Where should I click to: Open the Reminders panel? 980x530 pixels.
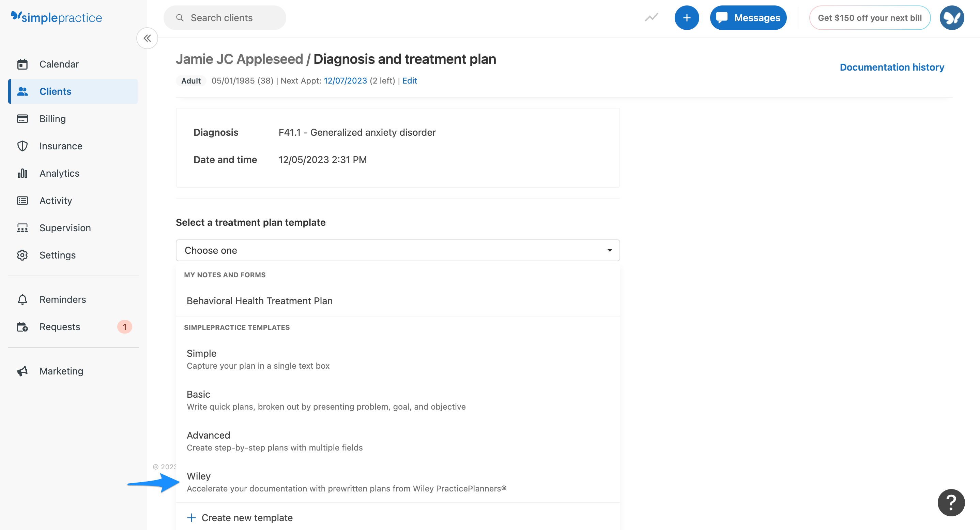tap(62, 299)
